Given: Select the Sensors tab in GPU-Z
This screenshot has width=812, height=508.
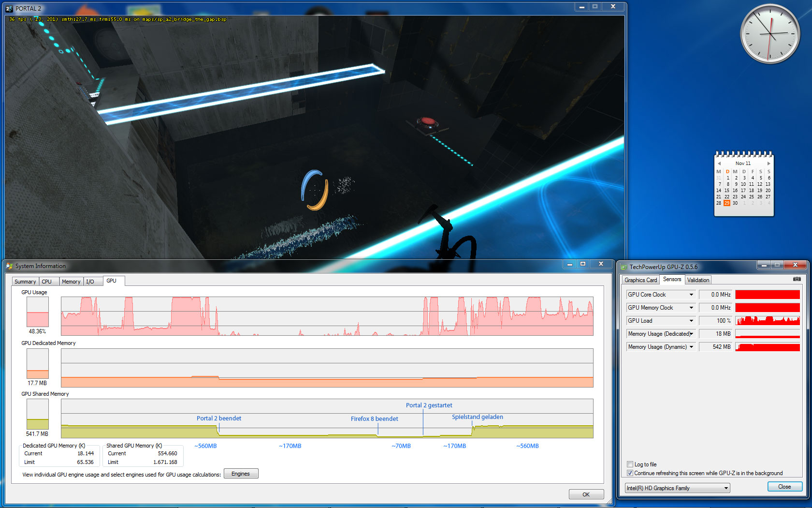Looking at the screenshot, I should [672, 279].
